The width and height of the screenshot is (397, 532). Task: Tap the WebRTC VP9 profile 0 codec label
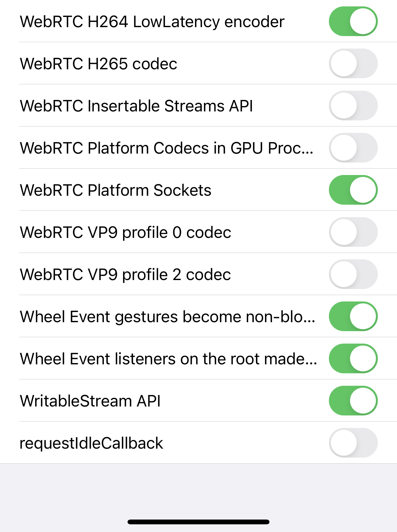[125, 232]
